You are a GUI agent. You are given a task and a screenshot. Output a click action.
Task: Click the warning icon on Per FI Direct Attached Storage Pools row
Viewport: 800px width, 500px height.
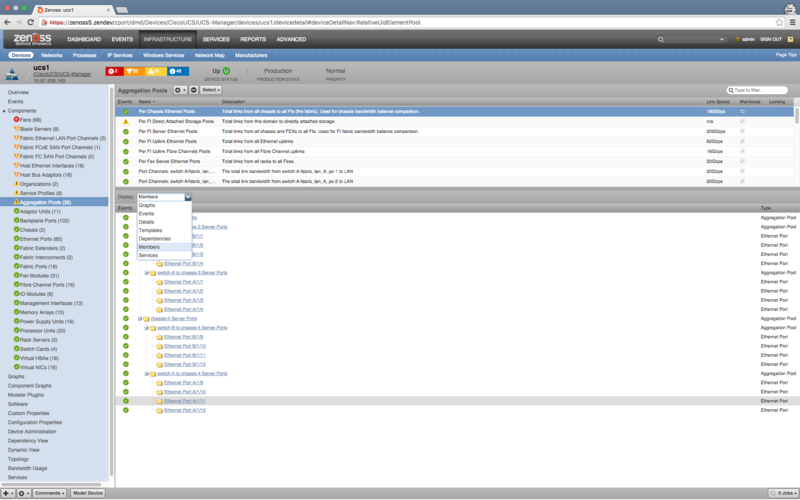(x=126, y=121)
